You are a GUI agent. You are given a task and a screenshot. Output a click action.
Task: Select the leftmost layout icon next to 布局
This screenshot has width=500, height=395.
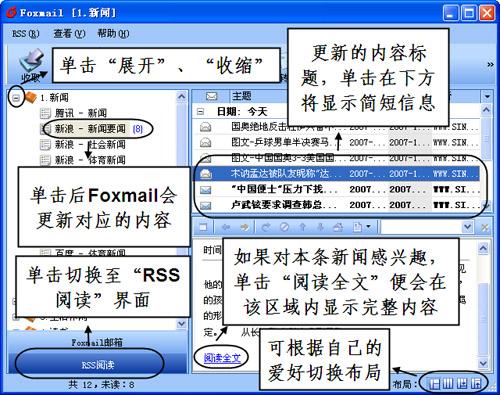click(x=434, y=384)
